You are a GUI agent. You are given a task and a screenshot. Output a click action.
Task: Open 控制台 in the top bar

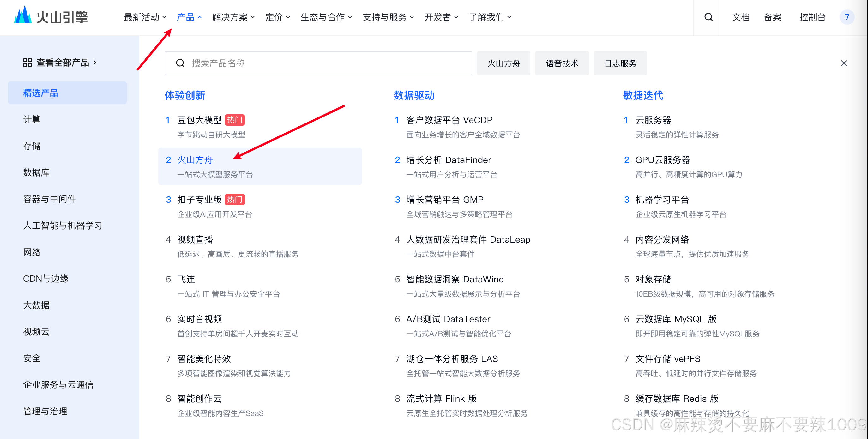point(812,17)
